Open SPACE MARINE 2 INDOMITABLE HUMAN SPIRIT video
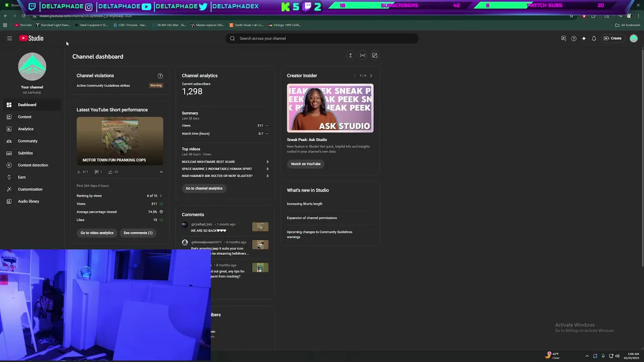The height and width of the screenshot is (362, 644). coord(217,169)
